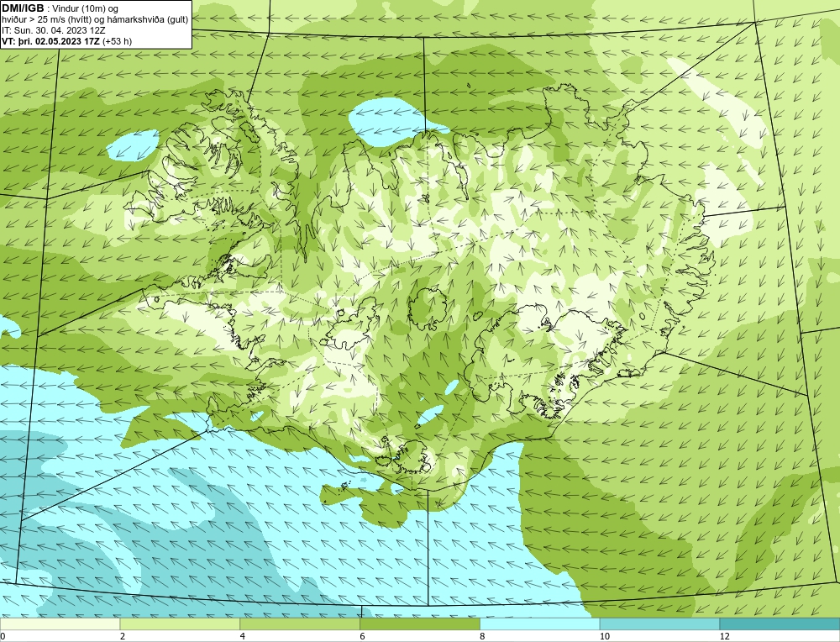The width and height of the screenshot is (840, 642).
Task: Click the legend value label '2'
Action: 123,636
